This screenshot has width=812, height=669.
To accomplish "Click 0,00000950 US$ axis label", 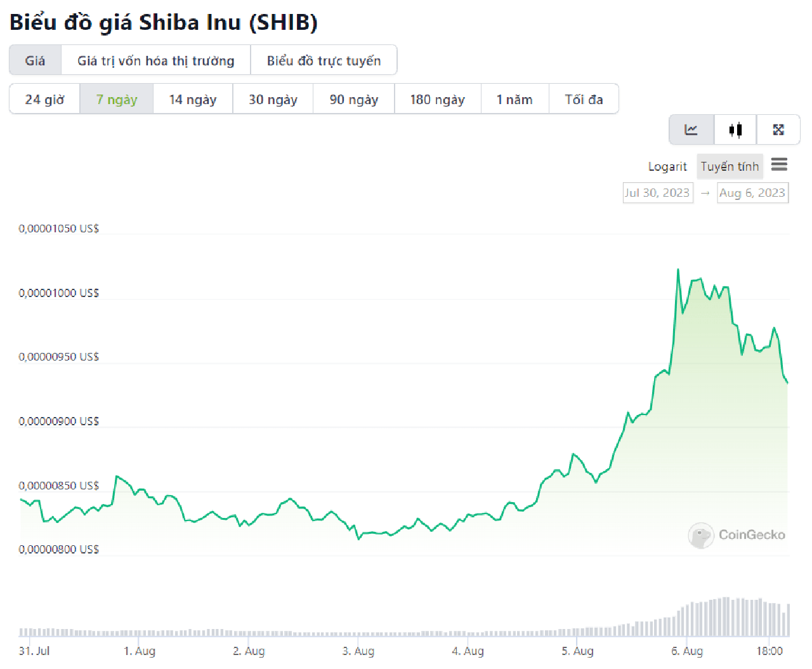I will [59, 357].
